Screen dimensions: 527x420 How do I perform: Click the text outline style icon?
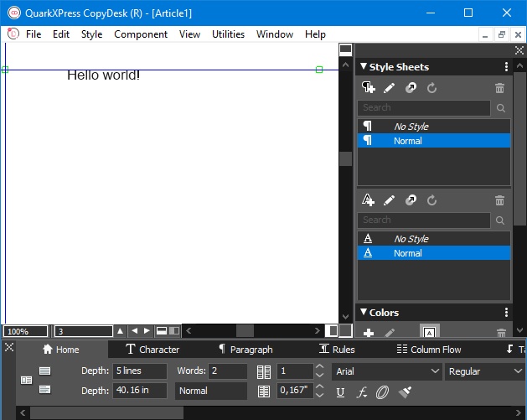[383, 391]
